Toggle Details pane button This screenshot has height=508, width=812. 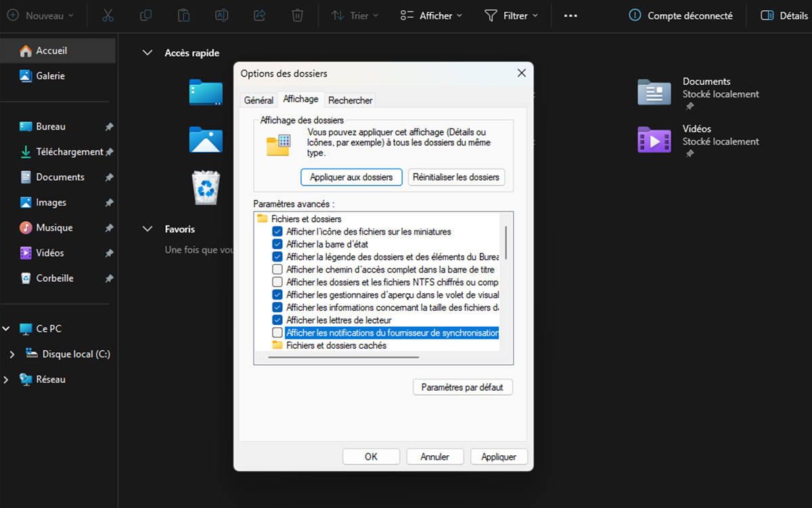point(784,16)
